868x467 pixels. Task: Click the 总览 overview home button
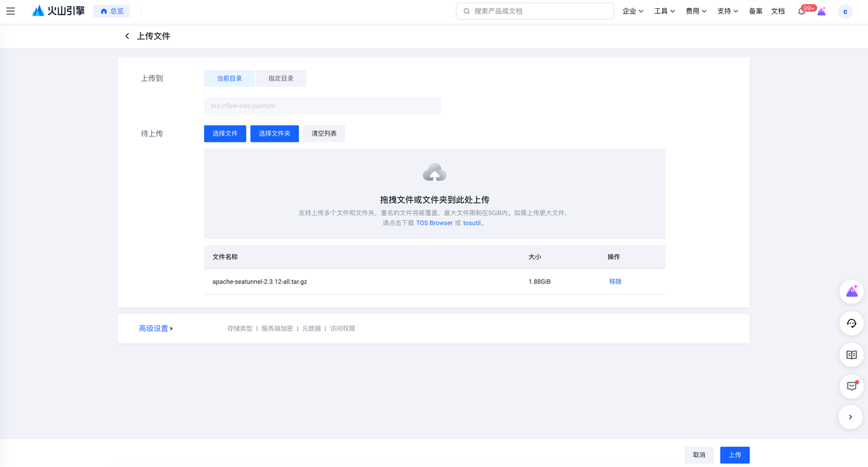[x=112, y=11]
